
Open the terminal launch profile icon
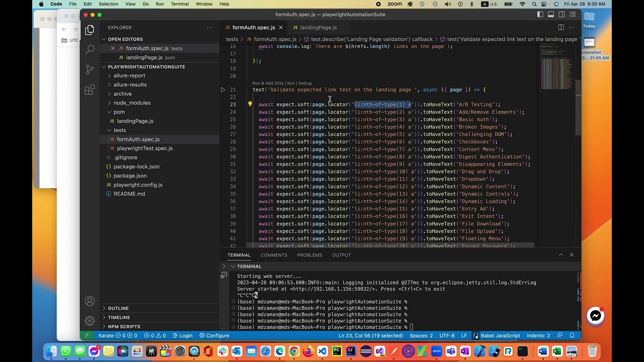tap(223, 275)
